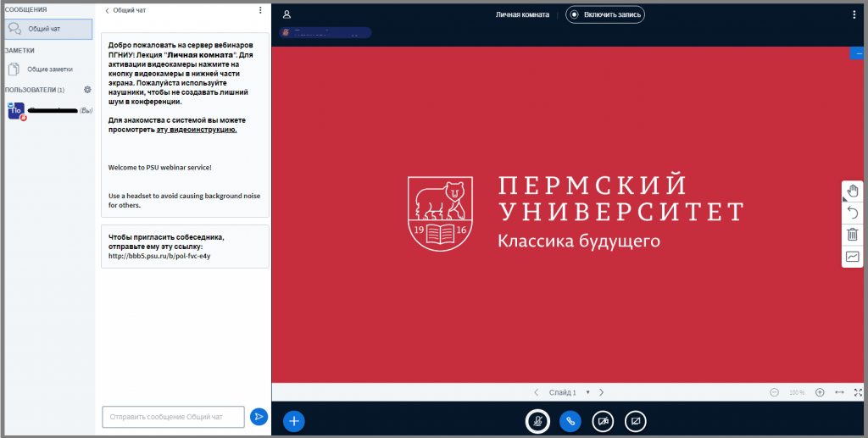Undo the last whiteboard annotation

[x=853, y=213]
